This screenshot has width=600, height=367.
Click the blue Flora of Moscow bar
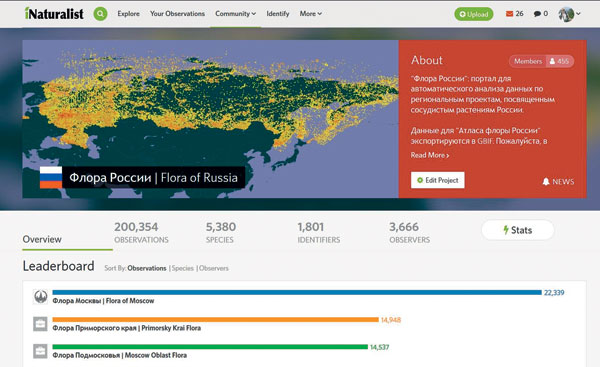(297, 292)
